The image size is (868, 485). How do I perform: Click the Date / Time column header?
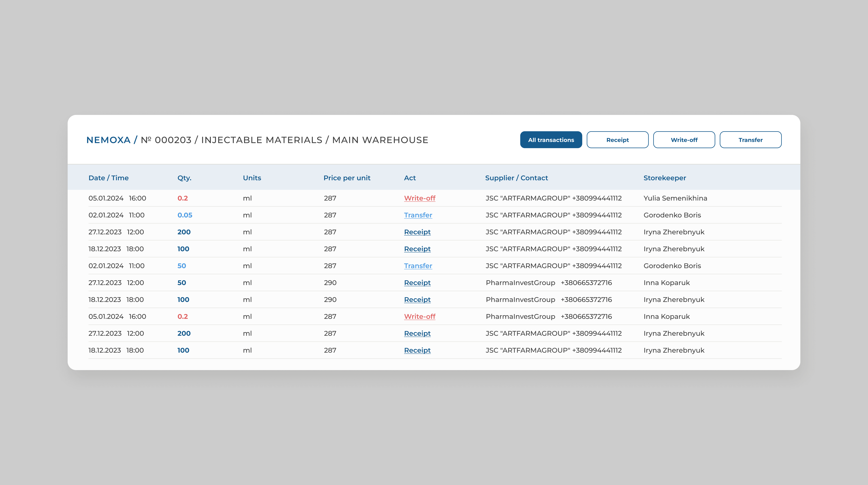(x=108, y=178)
